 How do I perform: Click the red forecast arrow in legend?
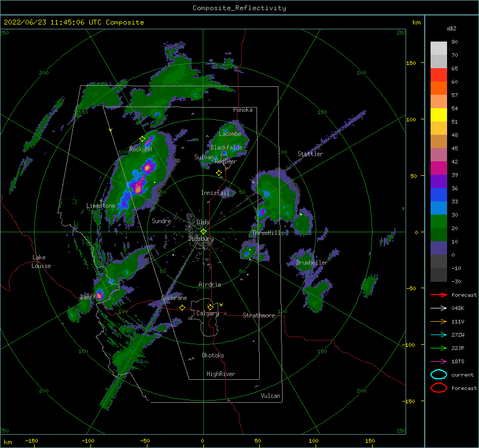click(439, 295)
